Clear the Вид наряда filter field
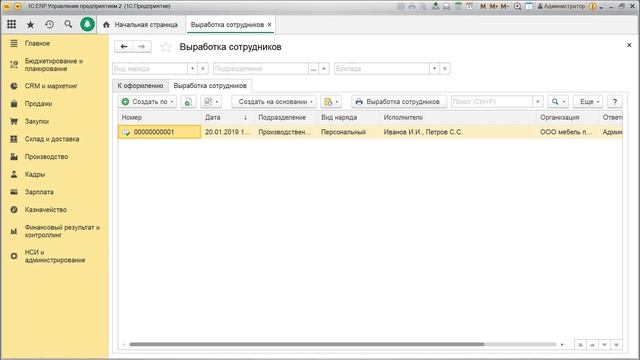This screenshot has width=640, height=360. (203, 69)
